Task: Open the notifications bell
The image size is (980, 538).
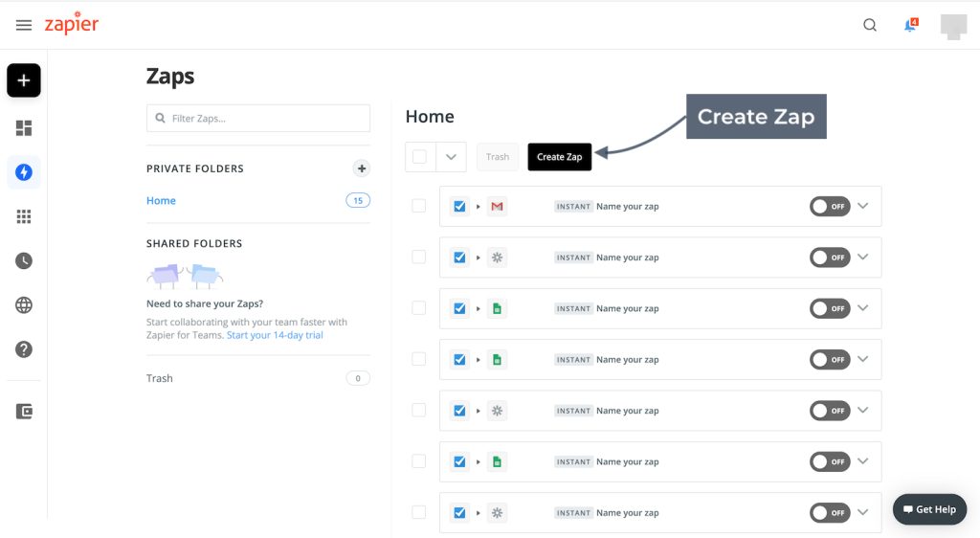Action: pos(911,25)
